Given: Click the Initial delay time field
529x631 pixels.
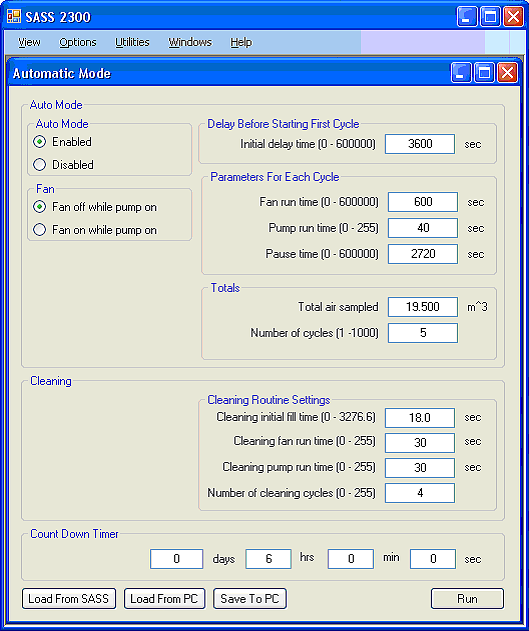Looking at the screenshot, I should click(x=420, y=144).
